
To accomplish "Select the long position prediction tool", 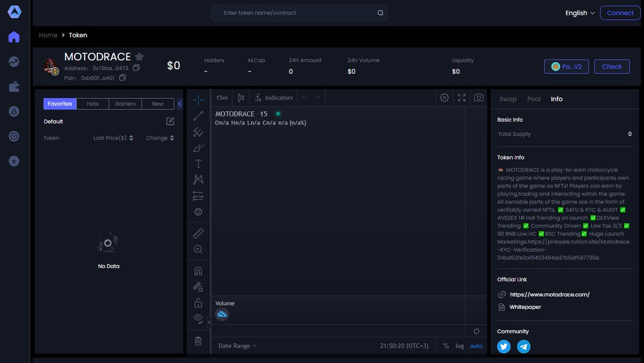I will (199, 196).
